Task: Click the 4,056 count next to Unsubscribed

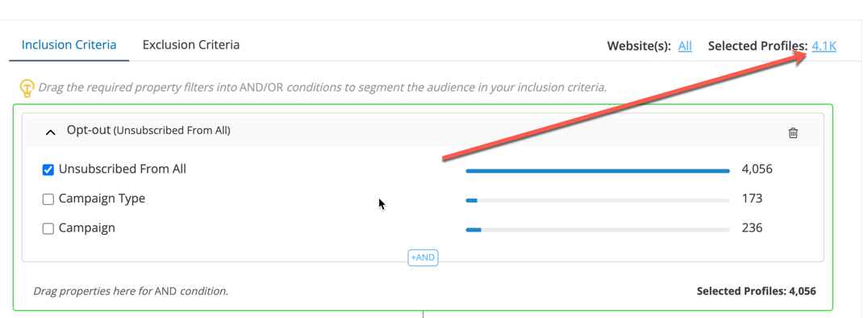Action: coord(757,169)
